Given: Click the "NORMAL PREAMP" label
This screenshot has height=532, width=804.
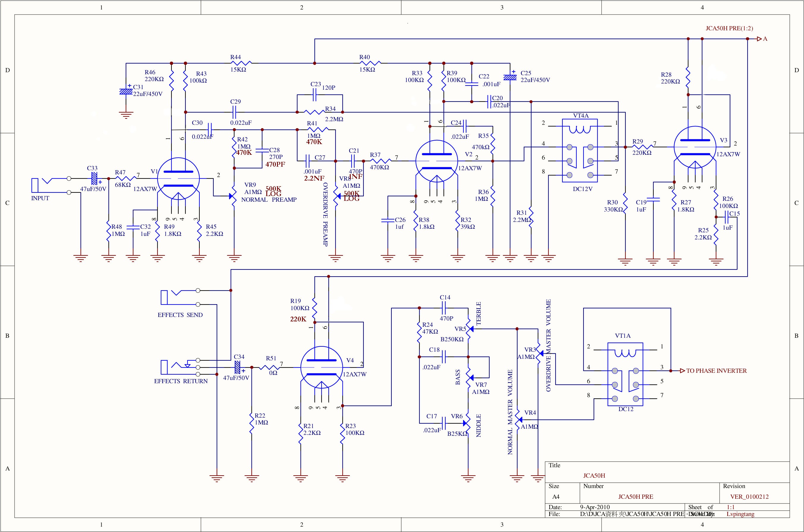Looking at the screenshot, I should [x=269, y=200].
